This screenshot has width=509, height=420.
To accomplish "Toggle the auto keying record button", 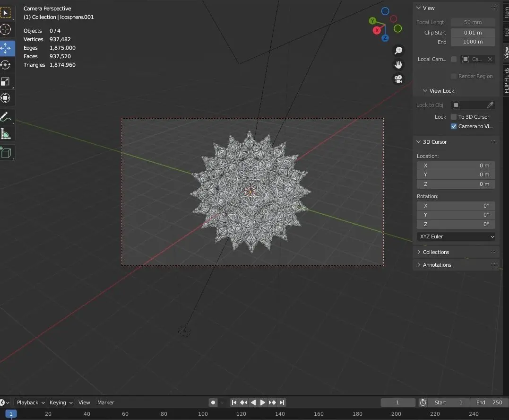I will point(213,402).
